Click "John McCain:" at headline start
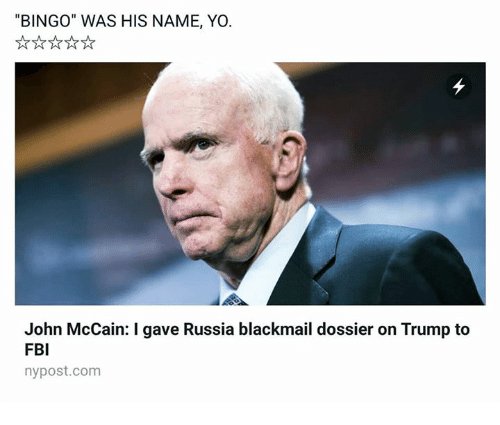Viewport: 500px width, 425px height. [76, 329]
